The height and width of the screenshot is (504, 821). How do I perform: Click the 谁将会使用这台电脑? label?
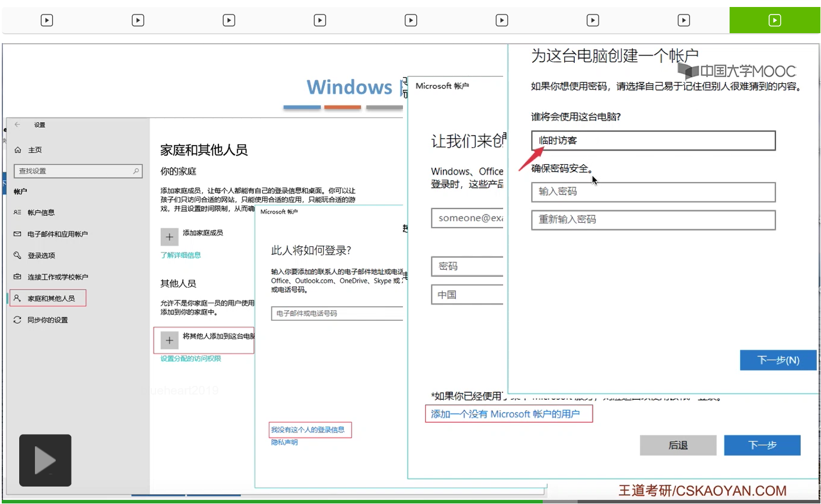tap(576, 117)
